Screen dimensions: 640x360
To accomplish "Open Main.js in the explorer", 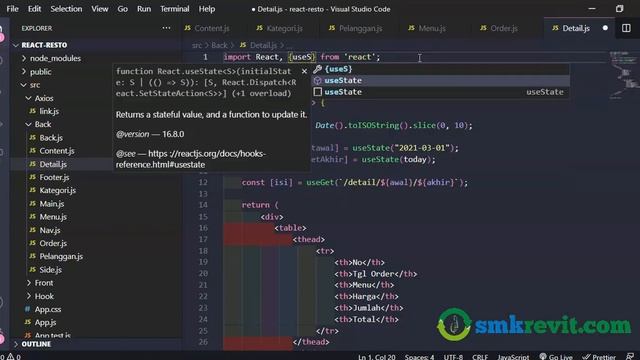I will click(x=51, y=204).
